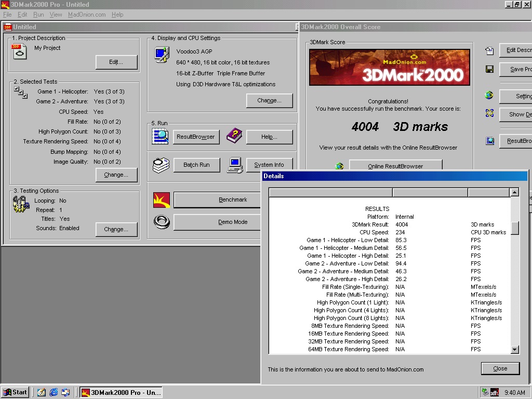
Task: Click the 3DP icon in Untitled title bar
Action: point(7,27)
